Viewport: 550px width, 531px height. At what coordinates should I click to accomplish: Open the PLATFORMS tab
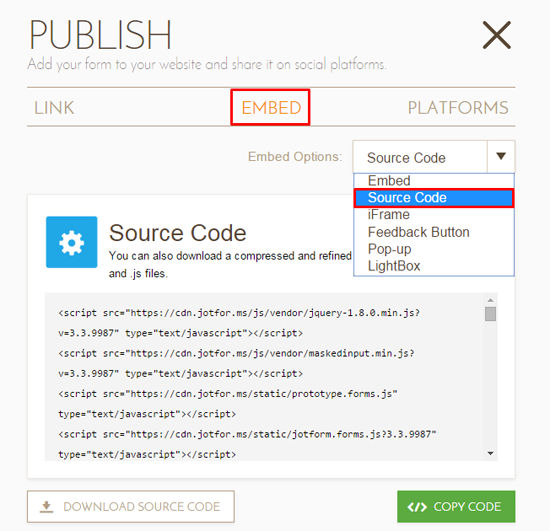coord(458,108)
